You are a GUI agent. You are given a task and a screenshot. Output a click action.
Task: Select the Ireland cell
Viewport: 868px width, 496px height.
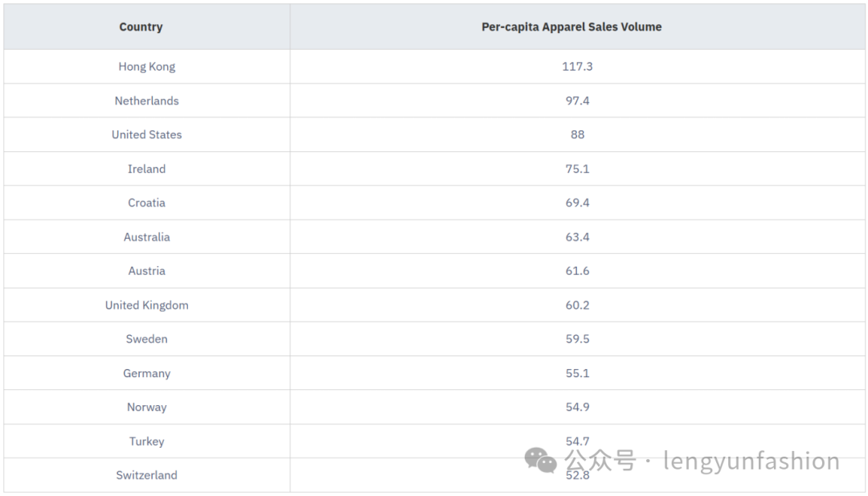click(147, 169)
